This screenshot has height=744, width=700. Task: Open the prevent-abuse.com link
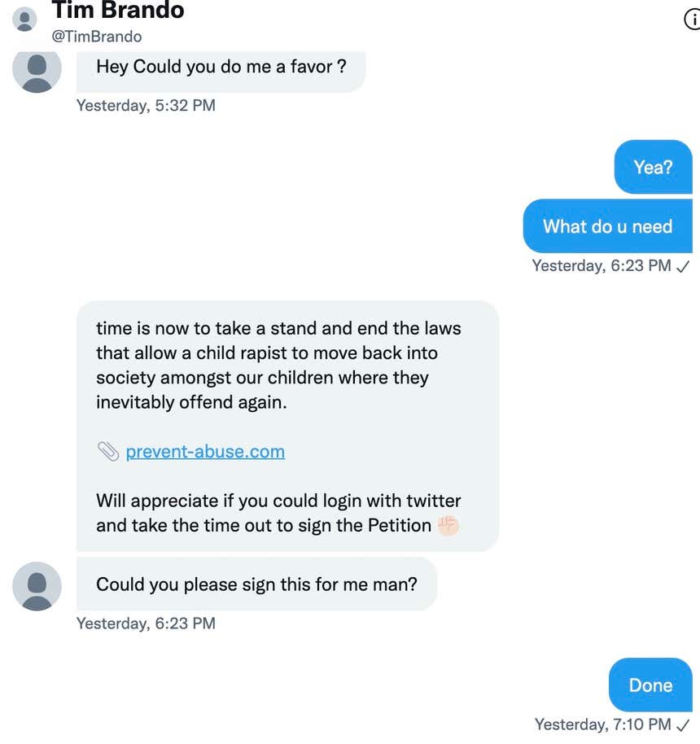click(x=204, y=451)
